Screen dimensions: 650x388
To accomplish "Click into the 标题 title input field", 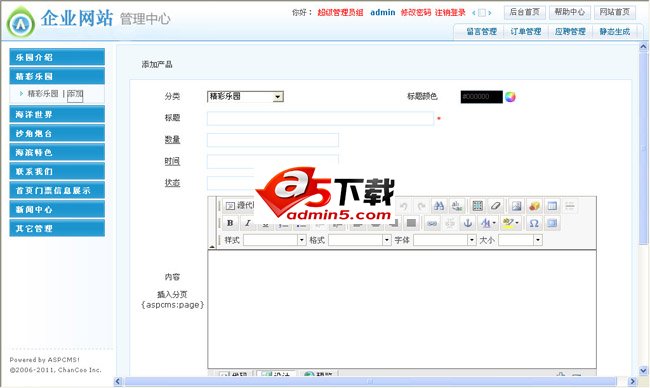I will 320,119.
